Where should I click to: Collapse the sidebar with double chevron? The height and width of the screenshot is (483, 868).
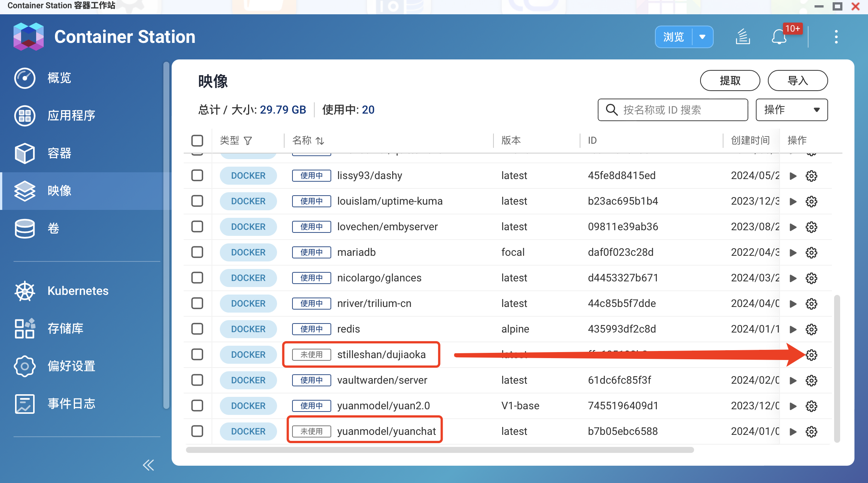148,465
